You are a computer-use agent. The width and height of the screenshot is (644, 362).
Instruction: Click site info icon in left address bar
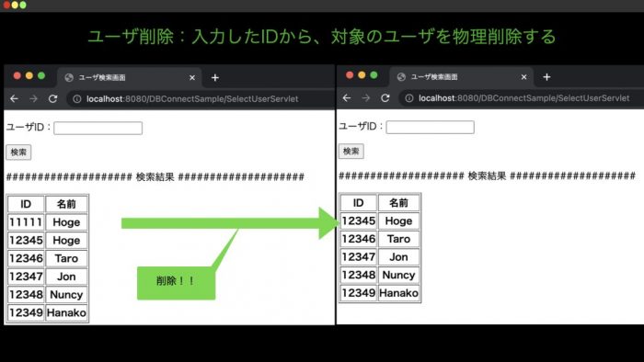pos(76,99)
